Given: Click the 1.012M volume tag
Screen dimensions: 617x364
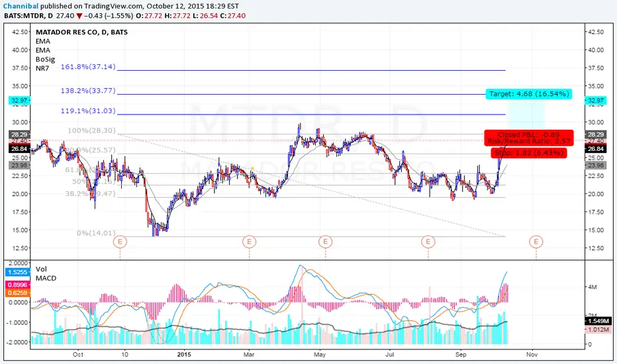Looking at the screenshot, I should click(598, 330).
